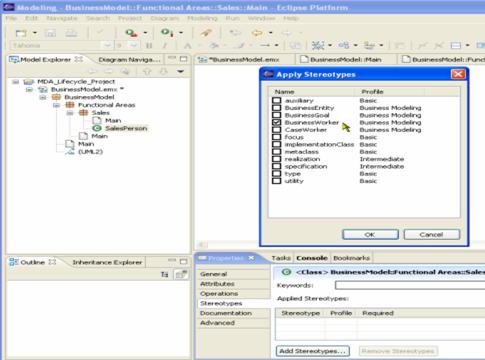
Task: Click the Keywords input field
Action: (410, 285)
